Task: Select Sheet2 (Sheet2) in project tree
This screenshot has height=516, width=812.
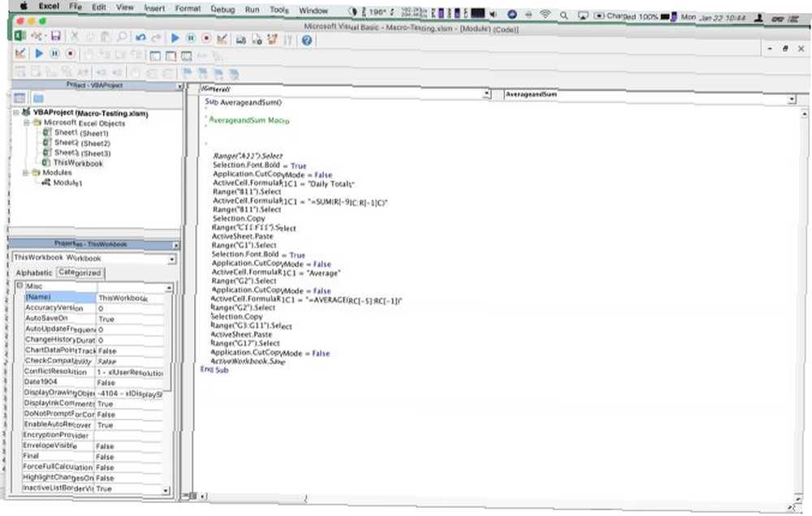Action: [82, 143]
